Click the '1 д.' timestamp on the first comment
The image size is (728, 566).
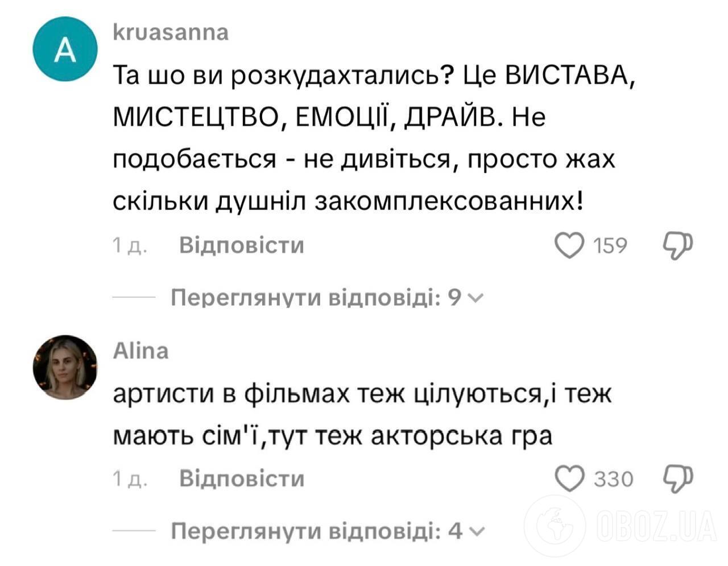tap(130, 244)
